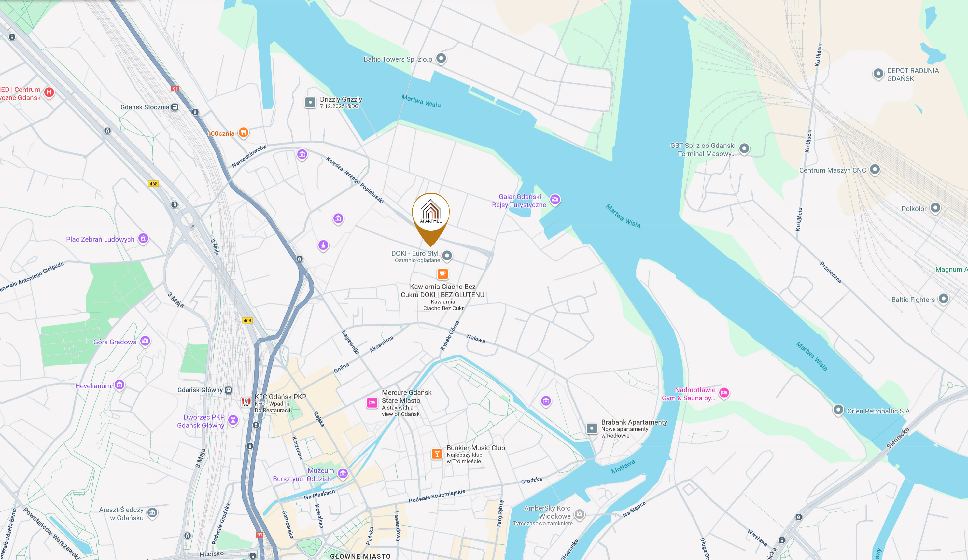Open the Gdańsk Główny station icon
Image resolution: width=968 pixels, height=560 pixels.
click(x=229, y=390)
